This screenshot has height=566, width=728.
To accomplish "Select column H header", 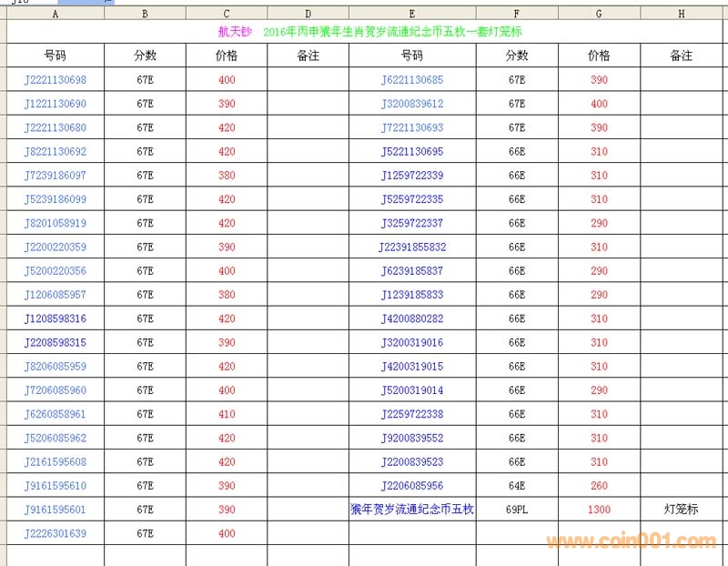I will click(681, 14).
